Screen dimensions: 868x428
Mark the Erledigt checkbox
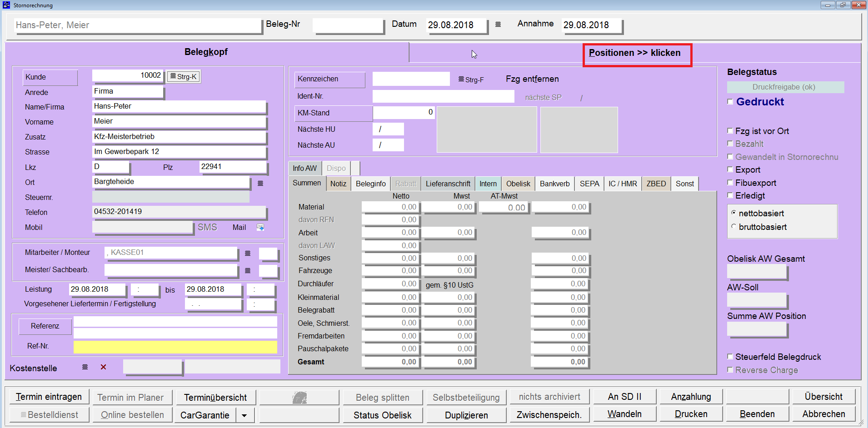coord(730,195)
